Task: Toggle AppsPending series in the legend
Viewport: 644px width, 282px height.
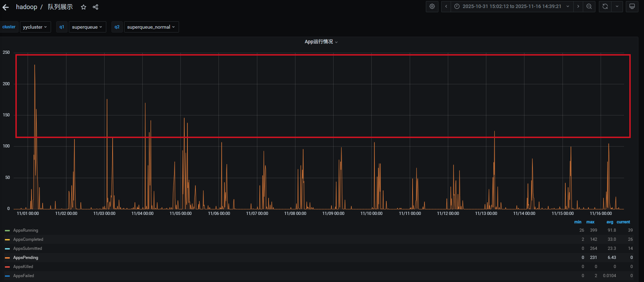Action: (x=26, y=258)
